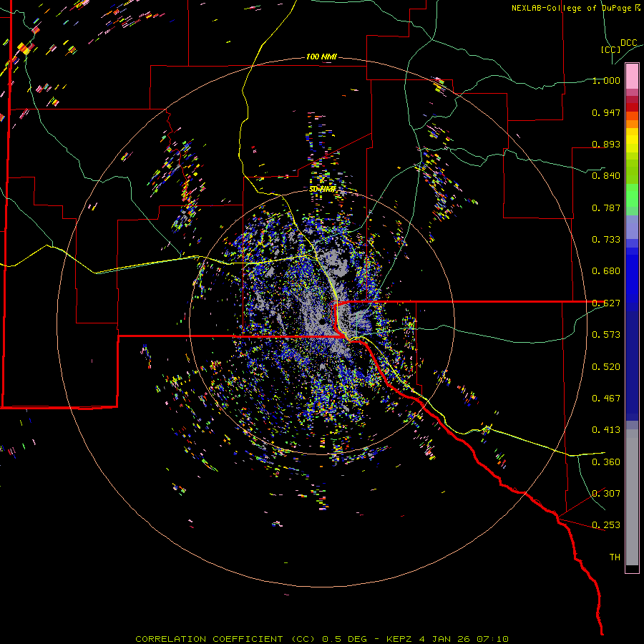Click the 0.733 legend value
The width and height of the screenshot is (644, 644).
[606, 240]
